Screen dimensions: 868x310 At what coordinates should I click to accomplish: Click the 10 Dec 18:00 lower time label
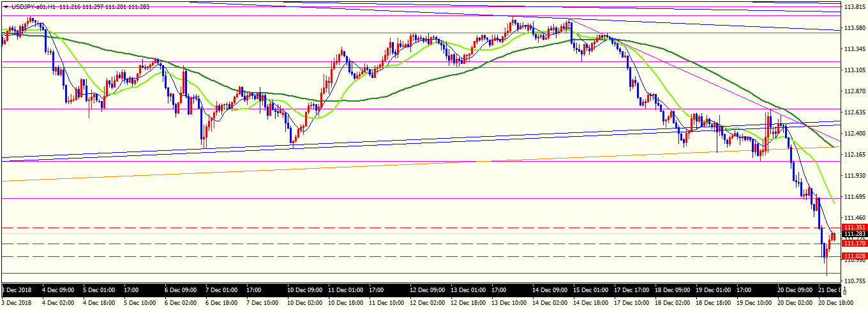click(345, 302)
